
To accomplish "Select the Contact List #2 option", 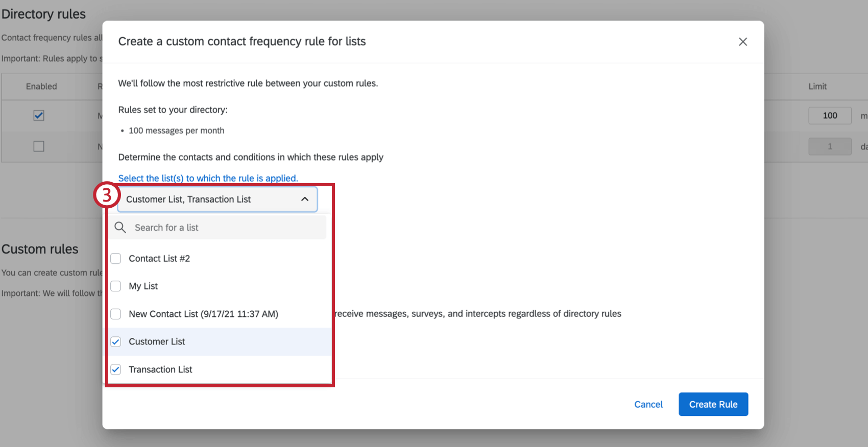I will [x=159, y=259].
